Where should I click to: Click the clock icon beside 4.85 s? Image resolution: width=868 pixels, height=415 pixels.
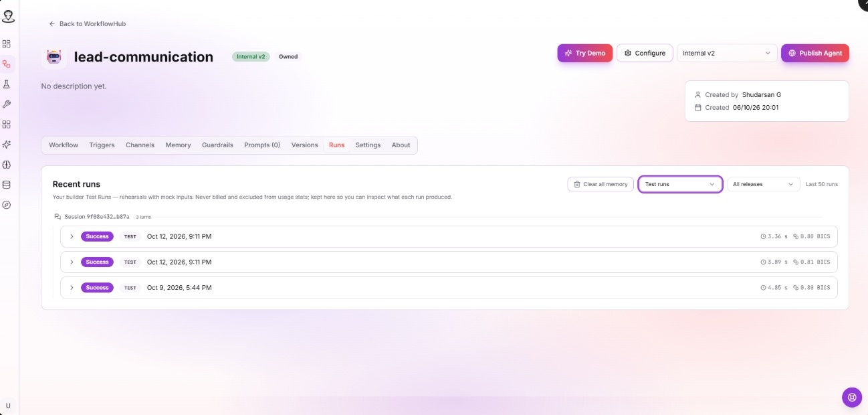tap(764, 288)
